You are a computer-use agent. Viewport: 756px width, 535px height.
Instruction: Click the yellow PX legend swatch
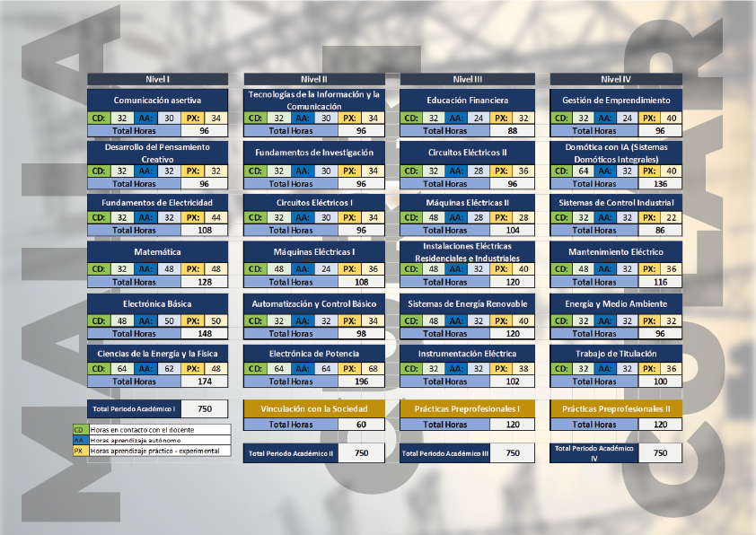pyautogui.click(x=79, y=451)
